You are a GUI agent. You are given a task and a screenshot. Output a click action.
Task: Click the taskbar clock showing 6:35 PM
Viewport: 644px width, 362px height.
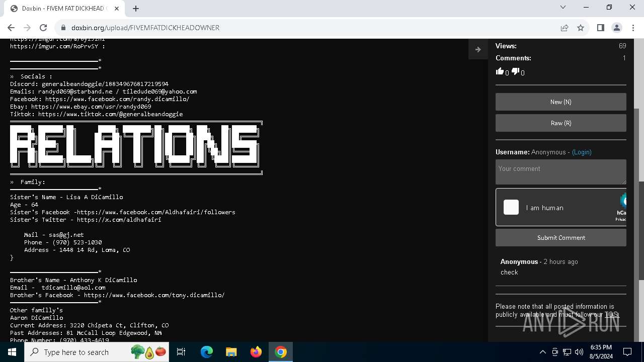click(601, 352)
